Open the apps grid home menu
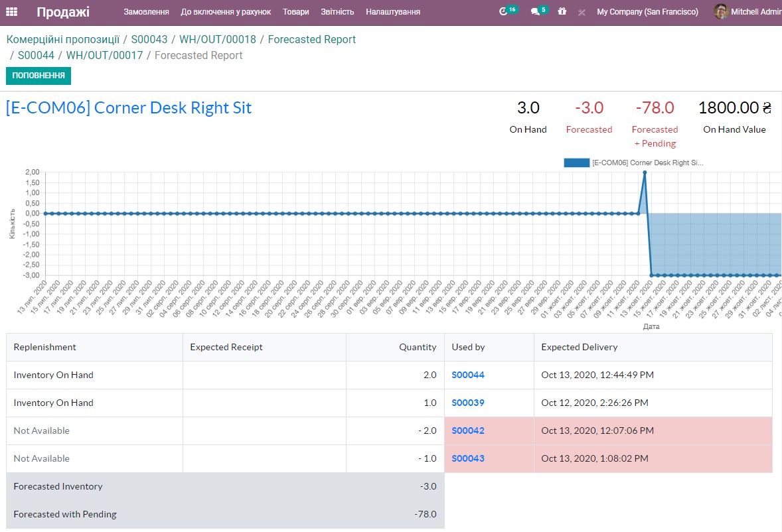The width and height of the screenshot is (782, 532). coord(11,12)
